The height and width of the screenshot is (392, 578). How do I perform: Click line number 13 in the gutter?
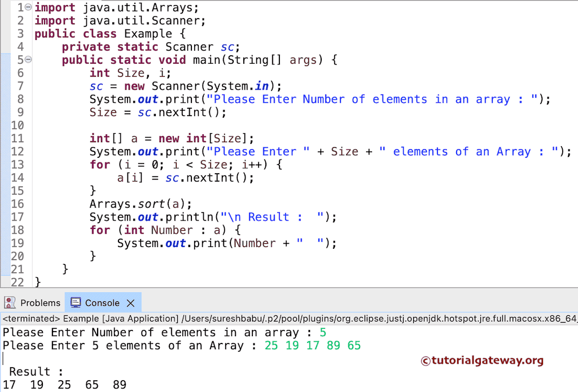point(17,164)
